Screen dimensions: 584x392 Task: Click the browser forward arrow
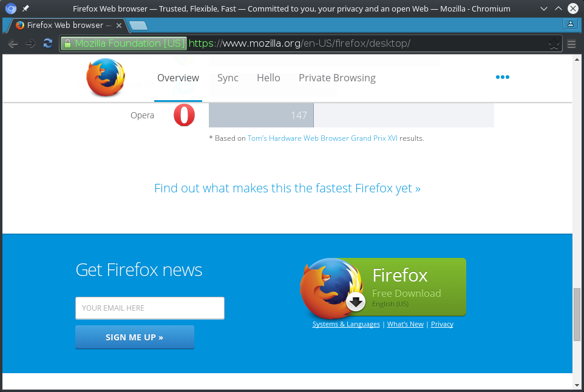pyautogui.click(x=30, y=44)
